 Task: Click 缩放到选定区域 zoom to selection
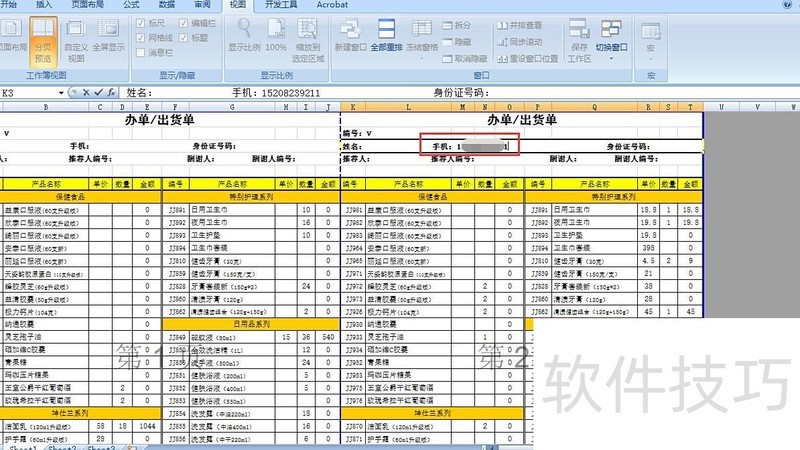(308, 42)
